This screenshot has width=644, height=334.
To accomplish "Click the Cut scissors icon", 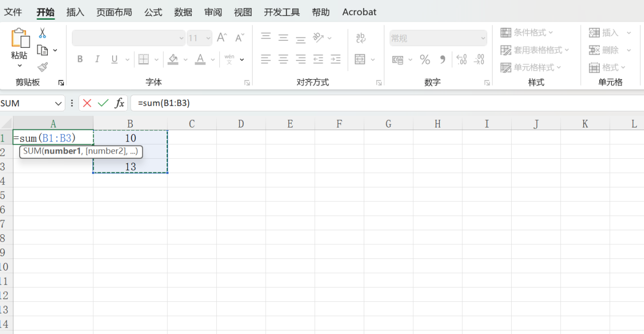I will point(42,33).
